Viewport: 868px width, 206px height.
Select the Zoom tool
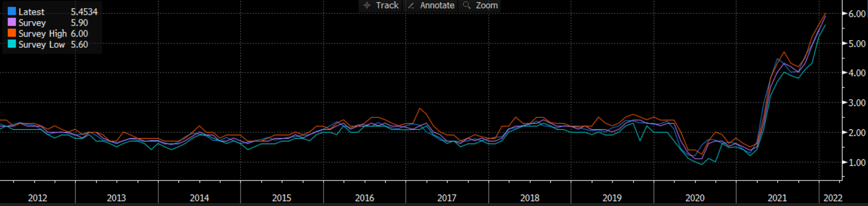[x=480, y=5]
